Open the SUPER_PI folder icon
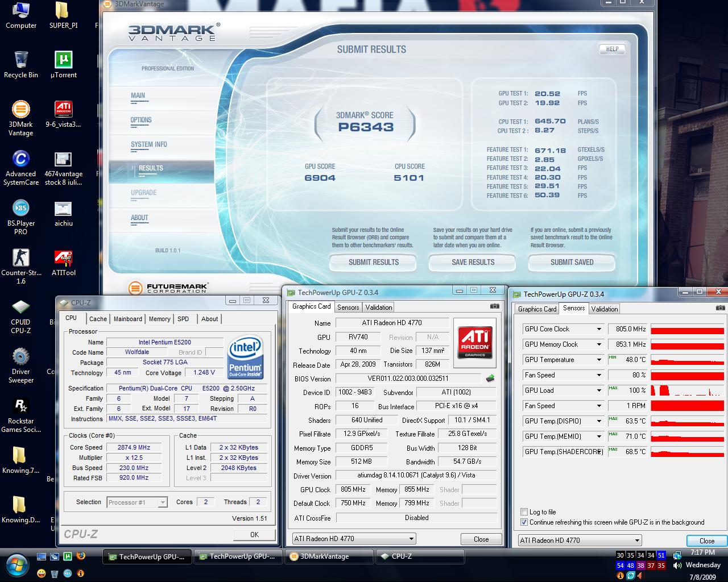Screen dimensions: 728x582 click(63, 15)
